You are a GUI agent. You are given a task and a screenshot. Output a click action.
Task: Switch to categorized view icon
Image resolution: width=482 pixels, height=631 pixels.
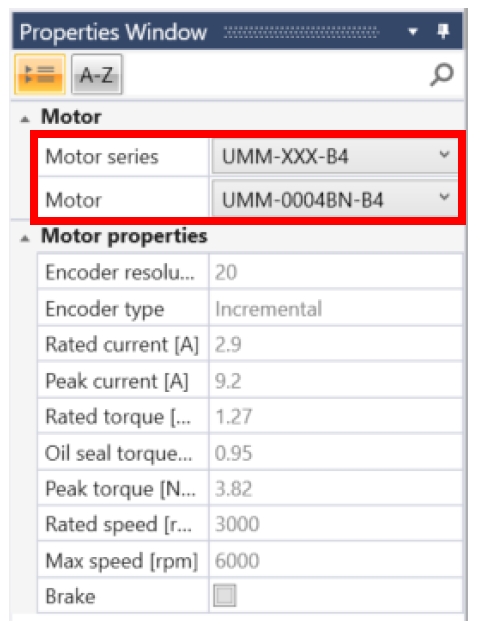[x=39, y=74]
